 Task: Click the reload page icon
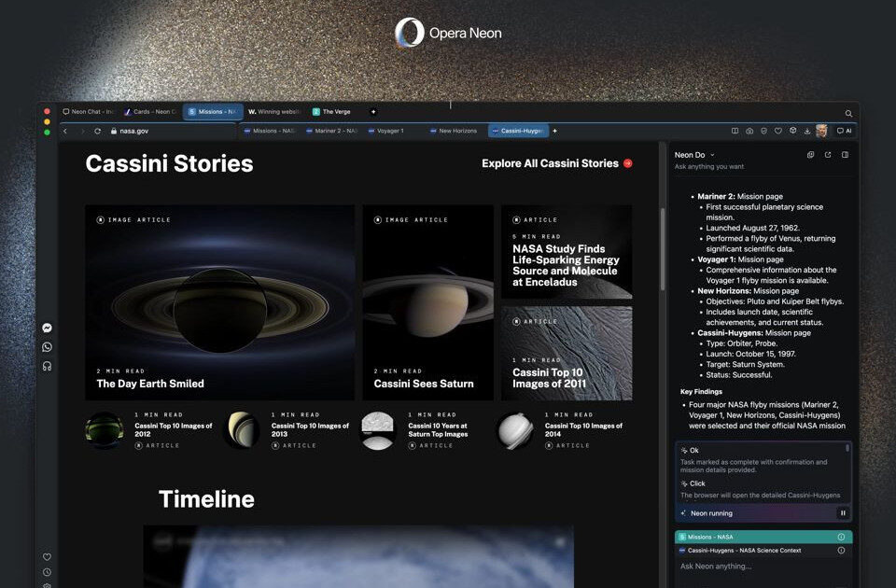pyautogui.click(x=97, y=132)
